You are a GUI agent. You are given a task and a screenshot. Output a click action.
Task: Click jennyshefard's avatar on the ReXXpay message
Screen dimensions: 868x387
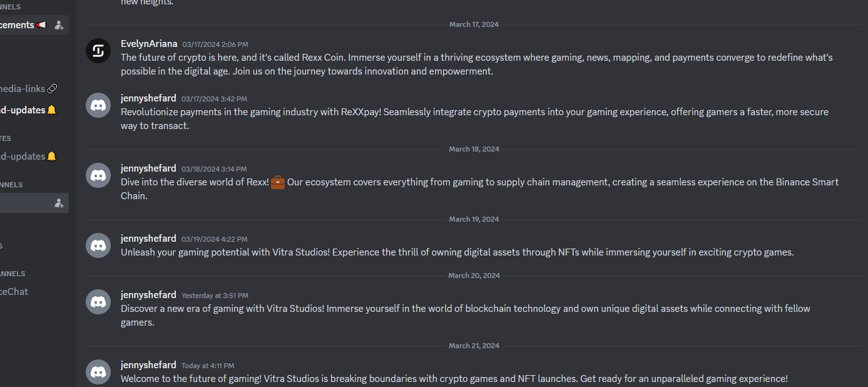[x=98, y=105]
